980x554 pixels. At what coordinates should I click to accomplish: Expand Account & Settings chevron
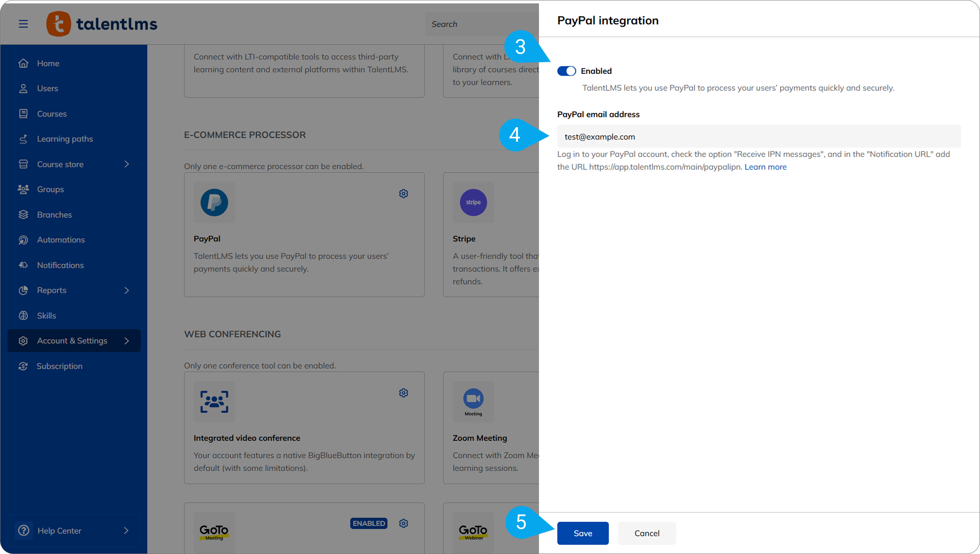126,341
